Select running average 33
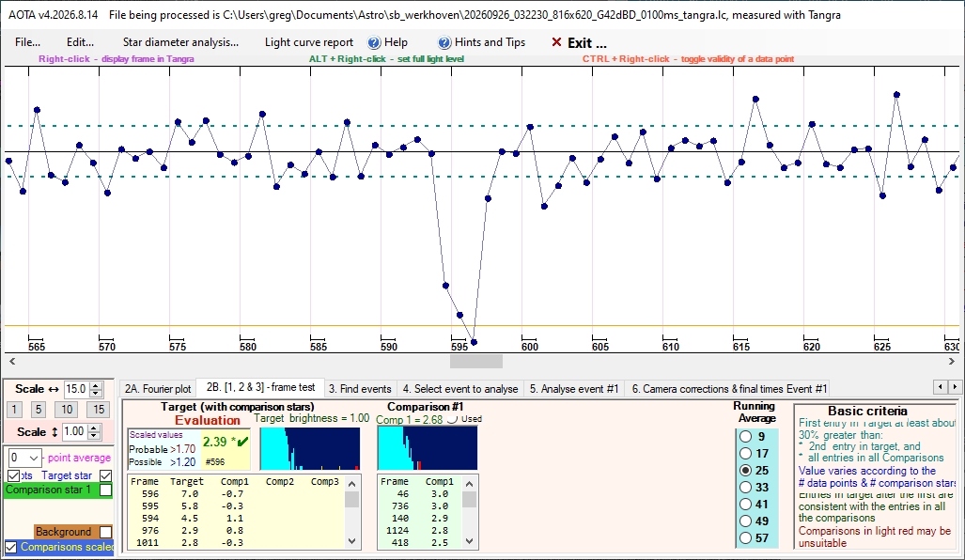Image resolution: width=965 pixels, height=560 pixels. pyautogui.click(x=746, y=488)
